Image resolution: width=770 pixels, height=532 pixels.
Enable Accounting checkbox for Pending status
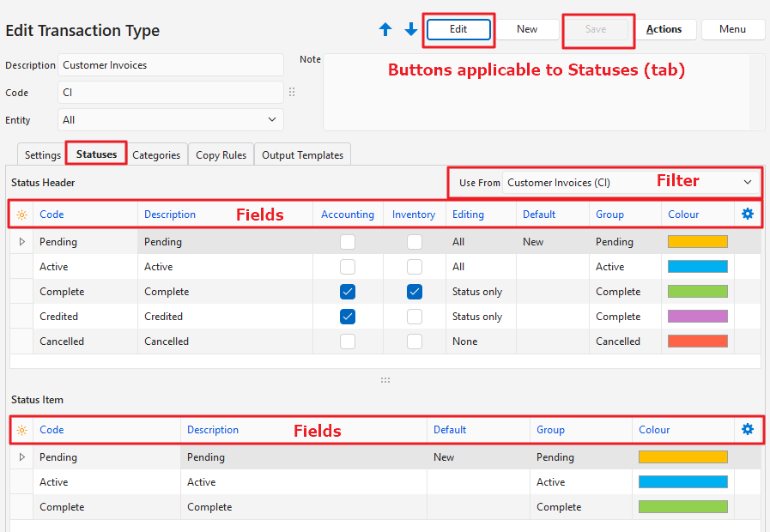348,242
